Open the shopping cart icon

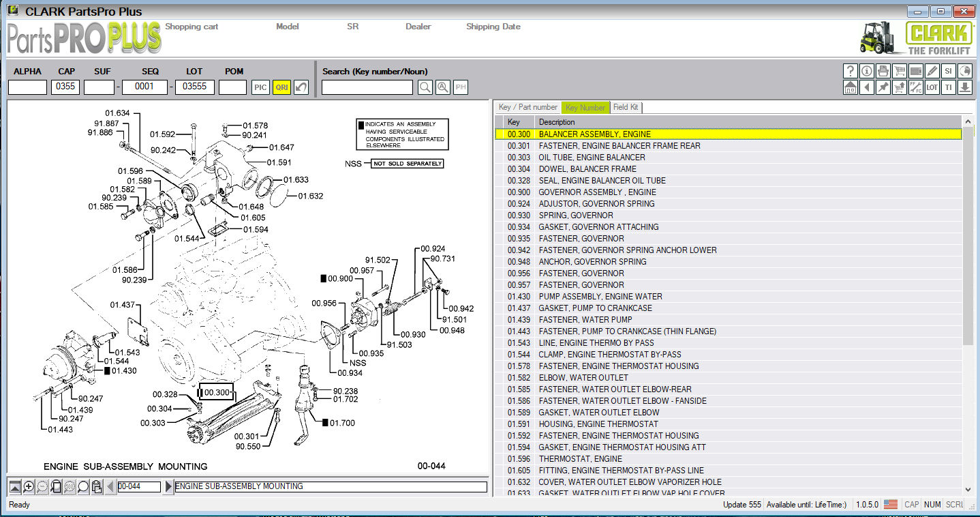(900, 71)
